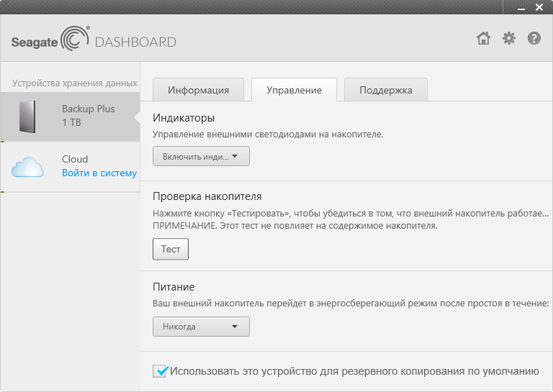Go to the Home screen icon
Image resolution: width=553 pixels, height=392 pixels.
(484, 38)
